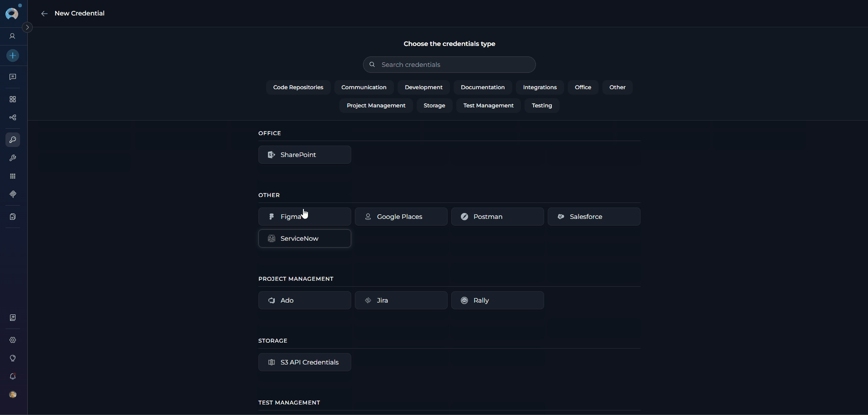Click the blue plus create button
This screenshot has height=415, width=868.
tap(13, 56)
